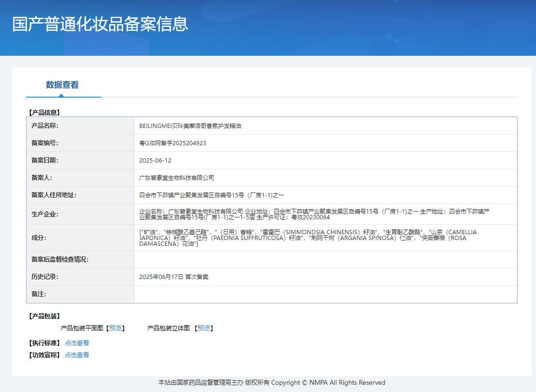Click the 国产普通化妆品备案信息 page title
Image resolution: width=536 pixels, height=392 pixels.
click(100, 24)
